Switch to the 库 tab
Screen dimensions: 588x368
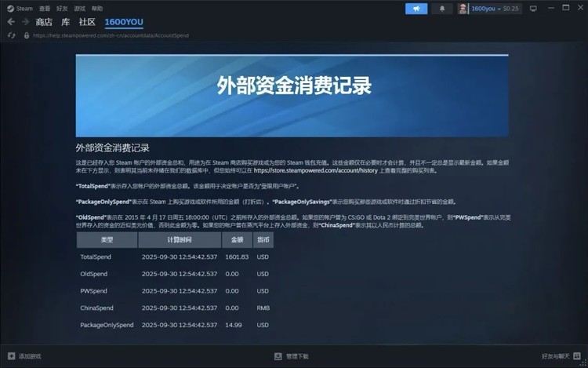66,22
